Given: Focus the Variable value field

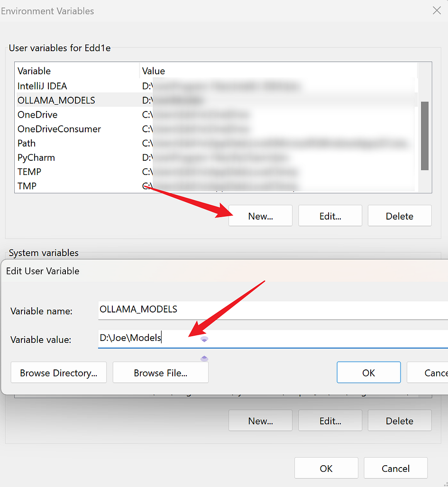Looking at the screenshot, I should [x=273, y=339].
